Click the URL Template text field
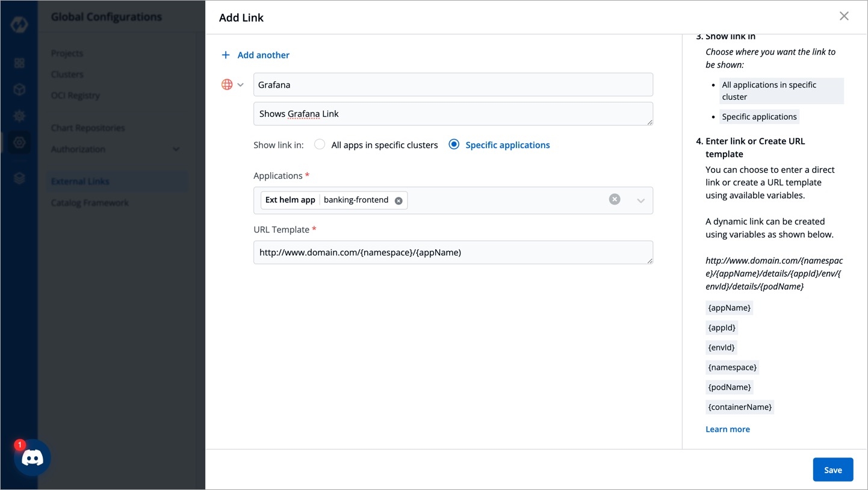The height and width of the screenshot is (490, 868). 453,253
